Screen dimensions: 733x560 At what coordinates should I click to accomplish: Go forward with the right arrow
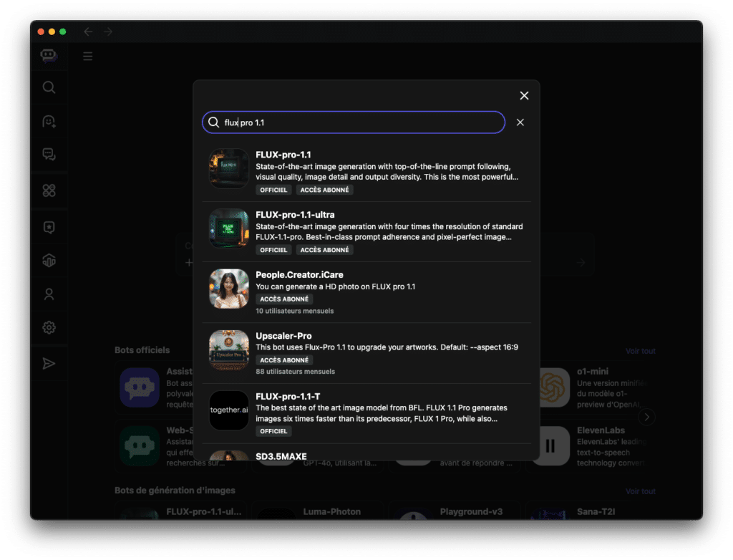pos(108,32)
